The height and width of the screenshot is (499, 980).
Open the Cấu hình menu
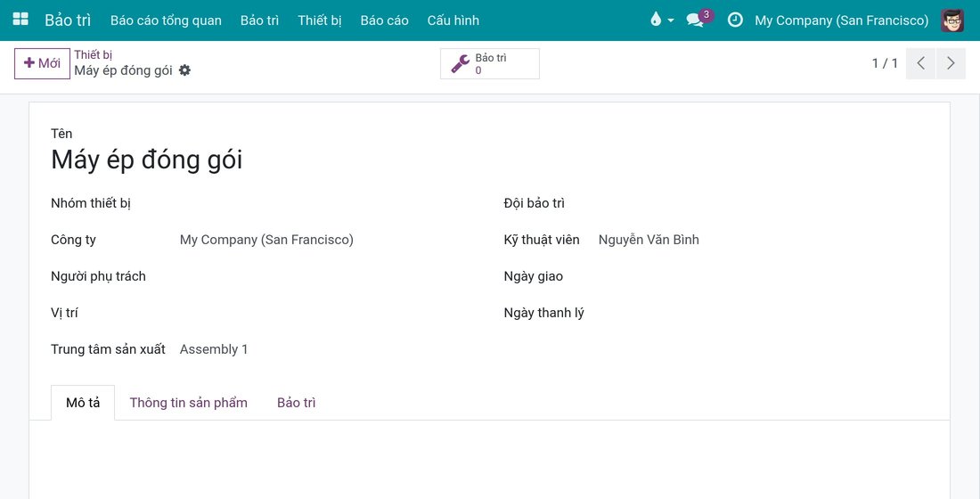(453, 20)
